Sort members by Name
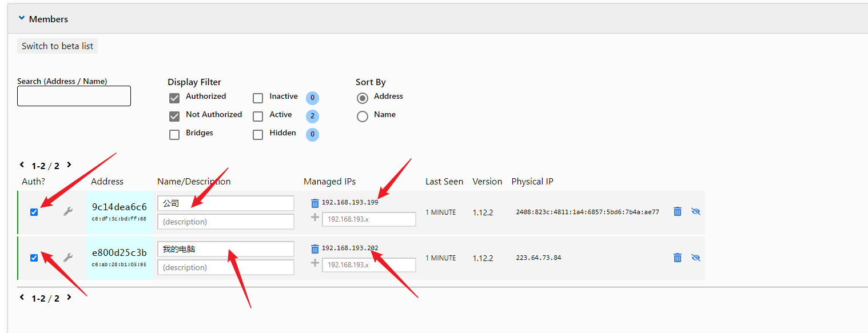The width and height of the screenshot is (868, 333). [x=363, y=117]
